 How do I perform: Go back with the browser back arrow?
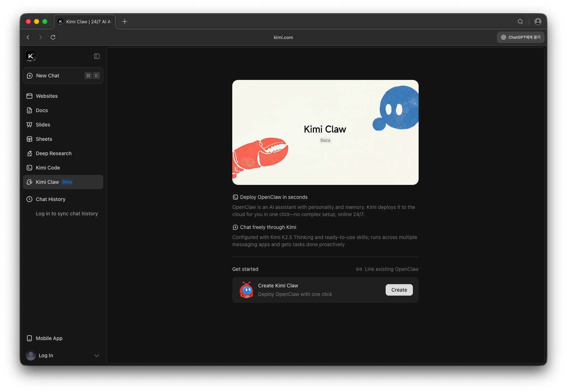click(x=28, y=37)
